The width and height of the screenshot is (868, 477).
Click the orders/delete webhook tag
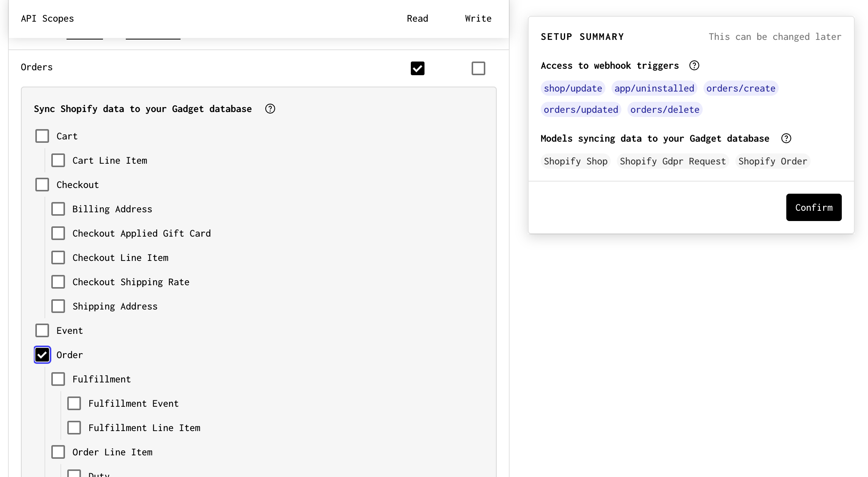pos(665,109)
